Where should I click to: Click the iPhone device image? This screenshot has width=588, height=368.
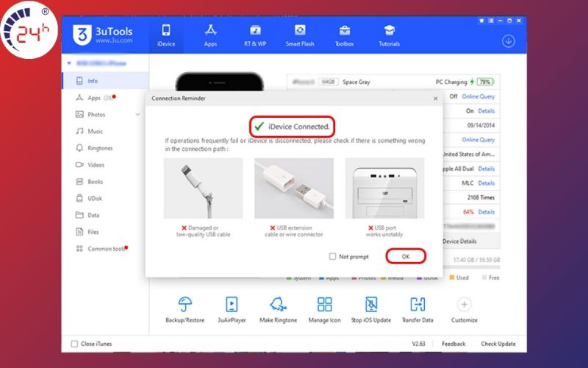coord(219,82)
